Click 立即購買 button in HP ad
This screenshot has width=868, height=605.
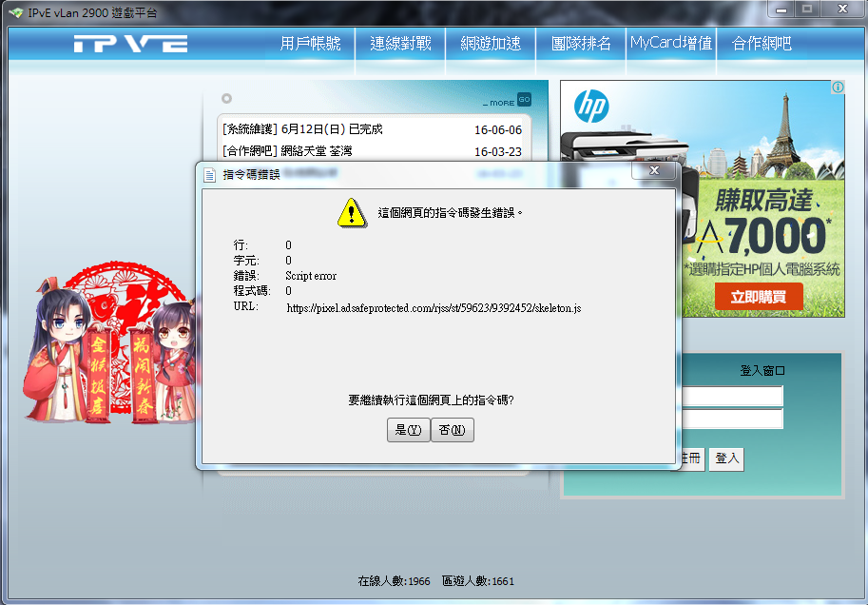[x=759, y=297]
